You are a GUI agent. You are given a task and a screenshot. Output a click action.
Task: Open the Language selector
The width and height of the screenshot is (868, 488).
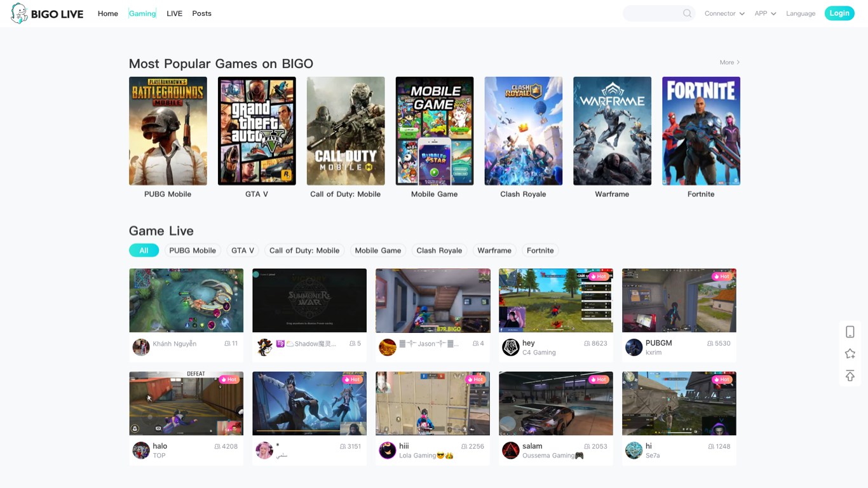(x=801, y=13)
